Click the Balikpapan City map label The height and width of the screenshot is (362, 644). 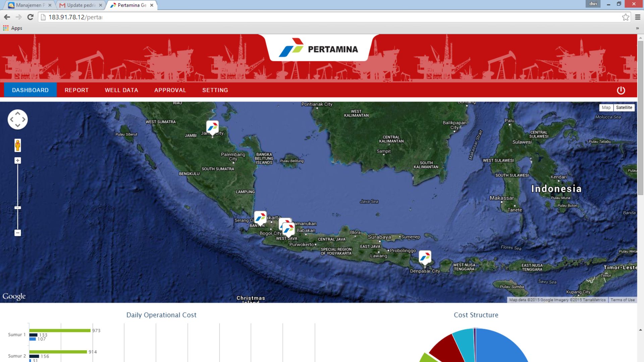pyautogui.click(x=454, y=125)
